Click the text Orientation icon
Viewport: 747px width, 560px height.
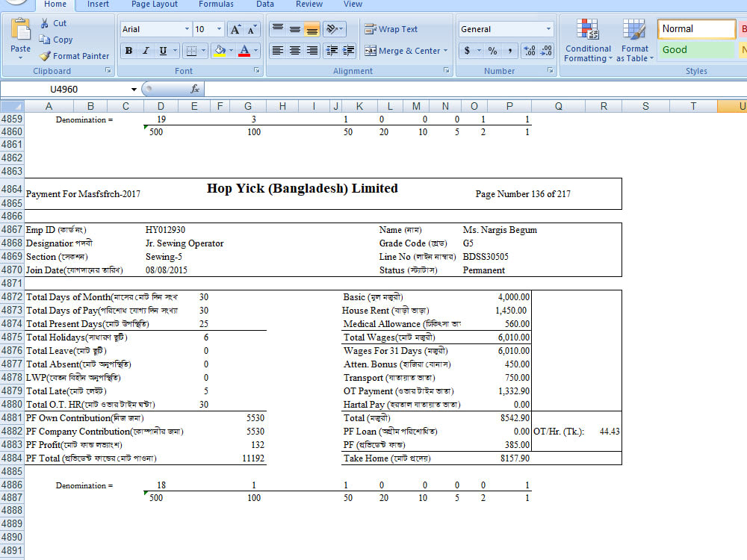click(x=334, y=30)
